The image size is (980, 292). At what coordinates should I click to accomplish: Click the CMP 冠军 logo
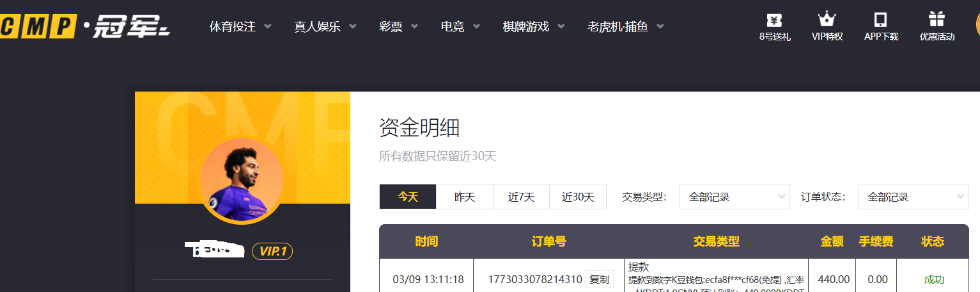[84, 26]
